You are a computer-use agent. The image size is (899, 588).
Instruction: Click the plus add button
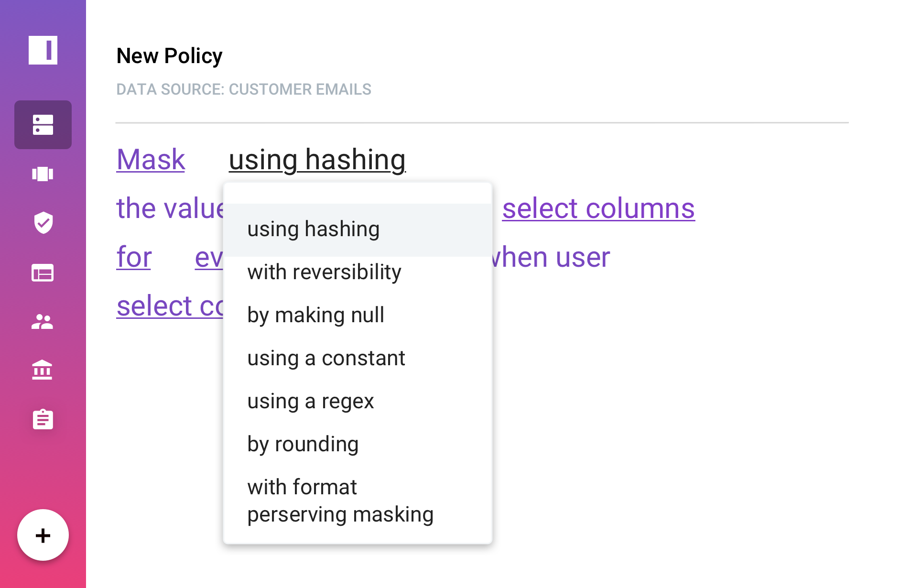(x=43, y=535)
